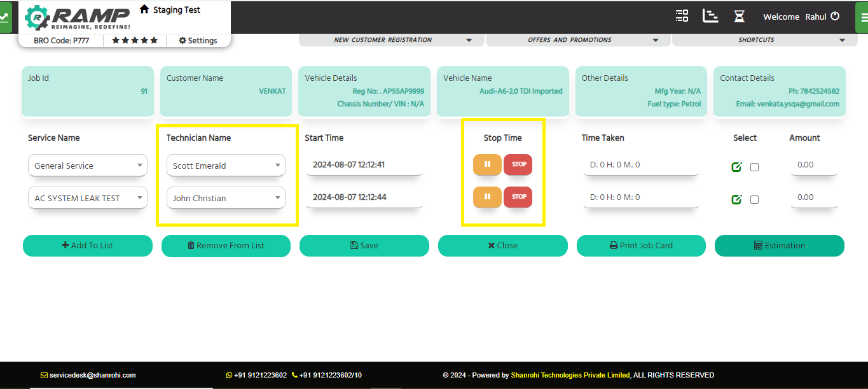Open the AC SYSTEM LEAK TEST service dropdown
Screen dimensions: 868x389
tap(87, 198)
